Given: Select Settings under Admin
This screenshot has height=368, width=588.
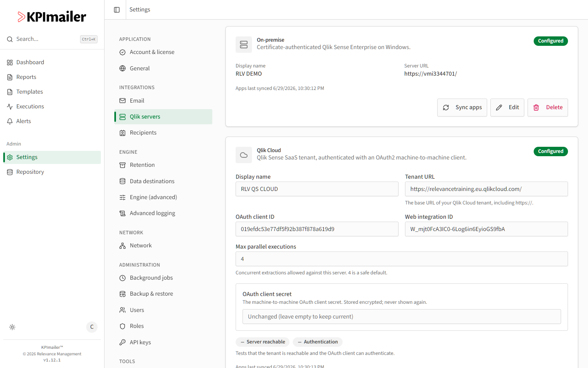Looking at the screenshot, I should 52,157.
